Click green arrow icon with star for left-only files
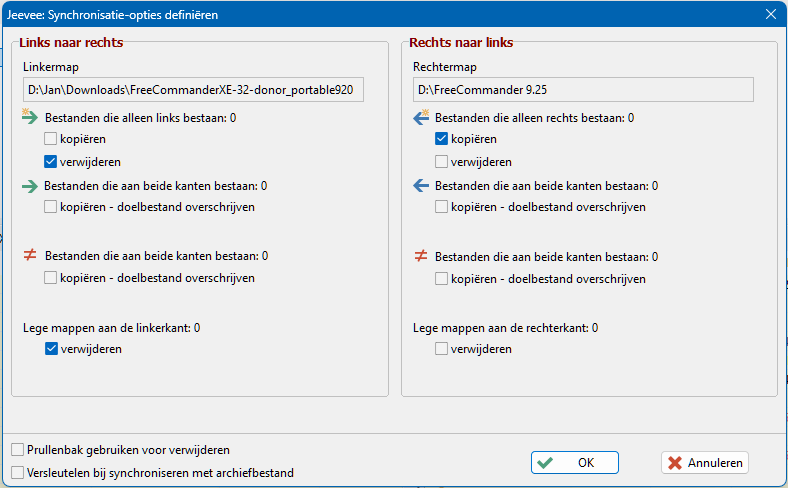Image resolution: width=788 pixels, height=488 pixels. (x=30, y=117)
